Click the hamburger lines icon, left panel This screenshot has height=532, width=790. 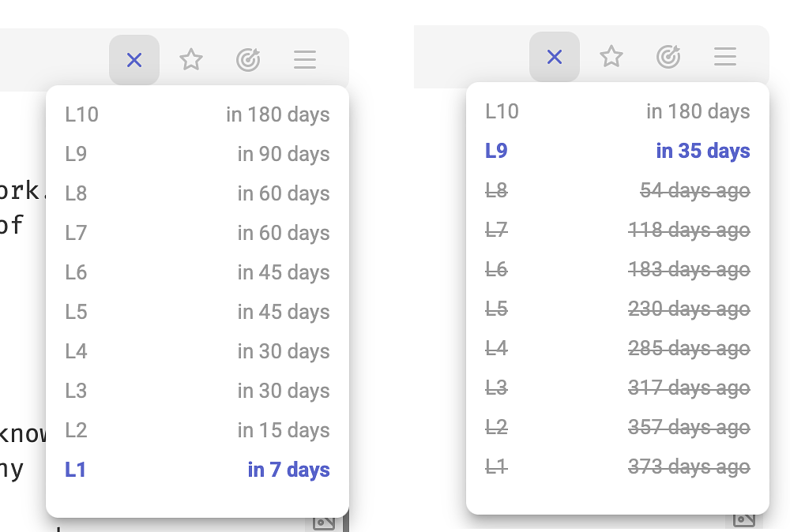(x=304, y=59)
